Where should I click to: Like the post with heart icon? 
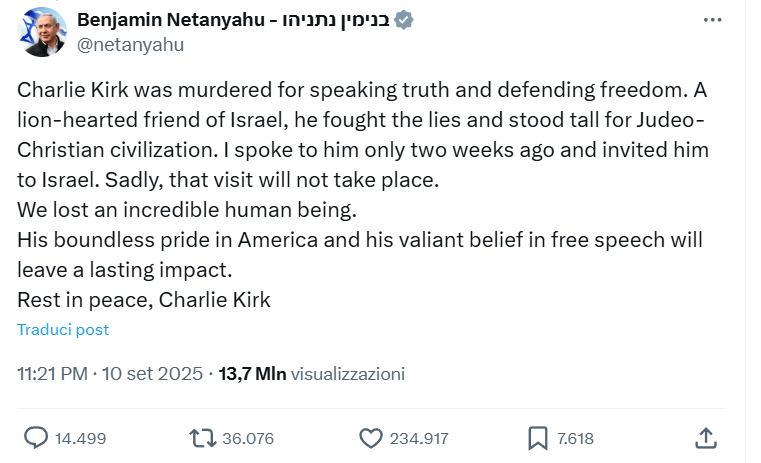coord(371,438)
